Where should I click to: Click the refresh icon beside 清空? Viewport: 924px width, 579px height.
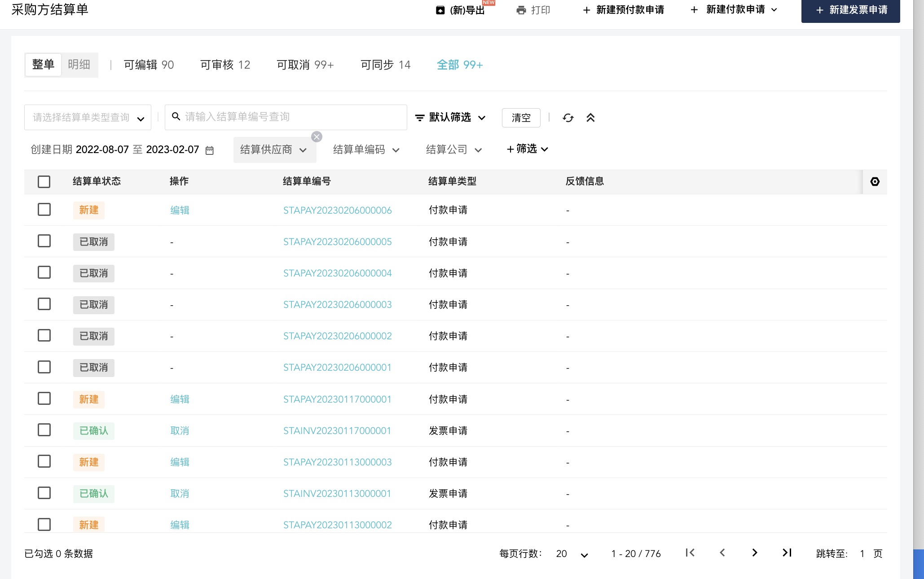568,118
